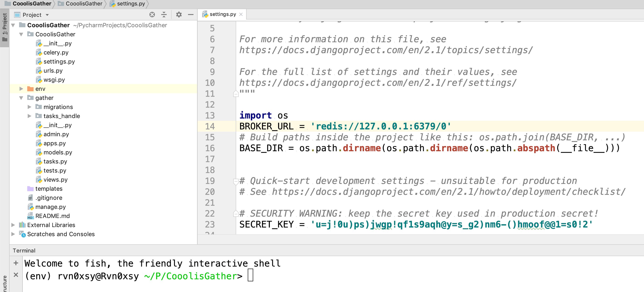Open the Project view dropdown
Screen dimensions: 644x292
pos(32,15)
